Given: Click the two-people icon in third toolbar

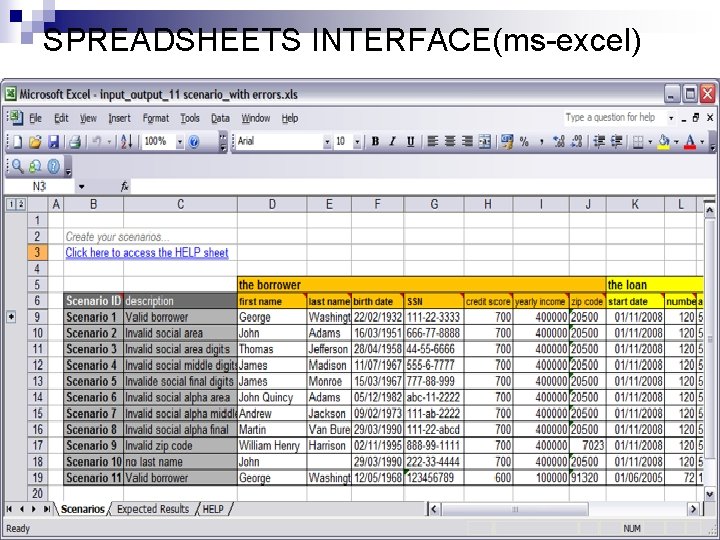Looking at the screenshot, I should [x=35, y=166].
